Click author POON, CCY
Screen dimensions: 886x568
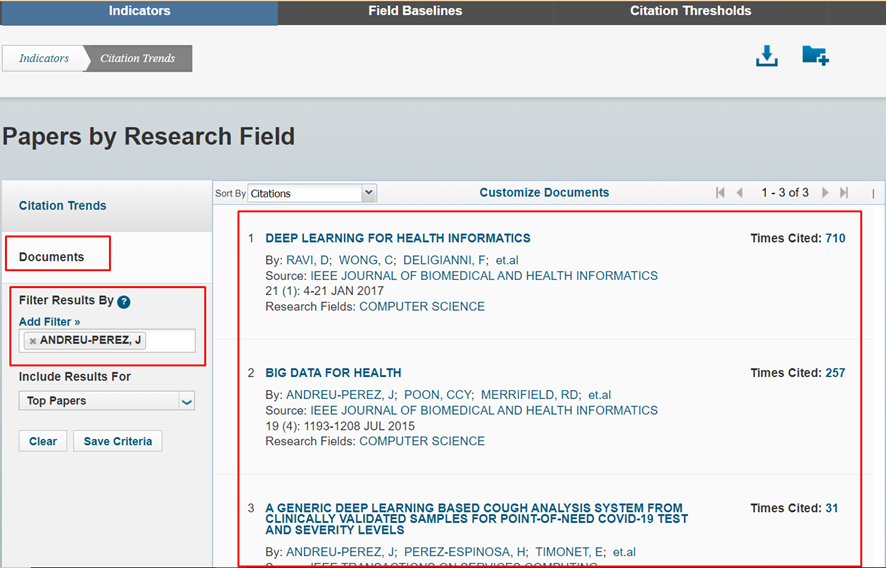pyautogui.click(x=439, y=395)
